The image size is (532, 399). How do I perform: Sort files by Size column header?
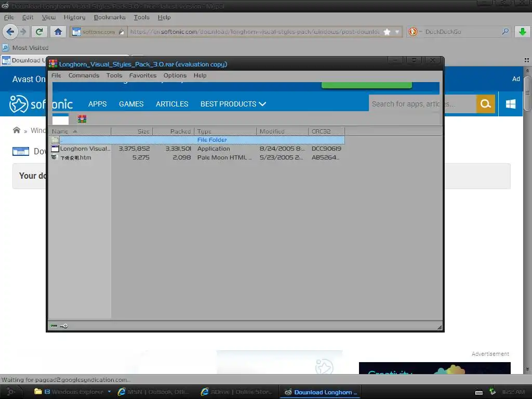point(132,131)
